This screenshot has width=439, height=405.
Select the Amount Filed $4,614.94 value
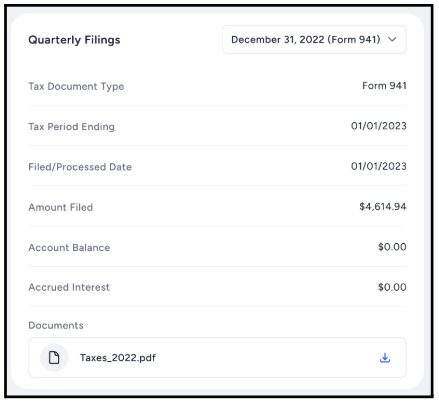(x=383, y=207)
